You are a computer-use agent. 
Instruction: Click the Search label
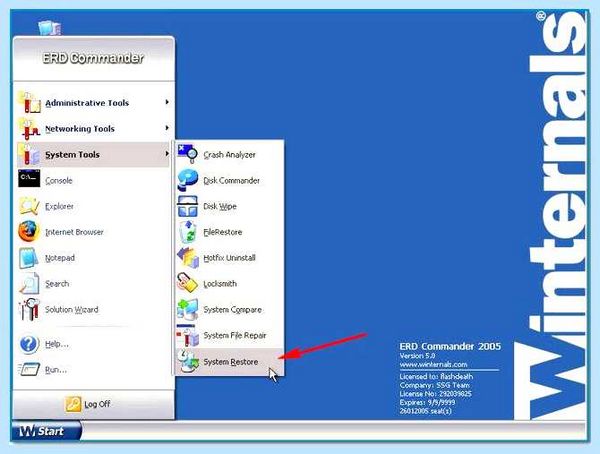pos(57,284)
